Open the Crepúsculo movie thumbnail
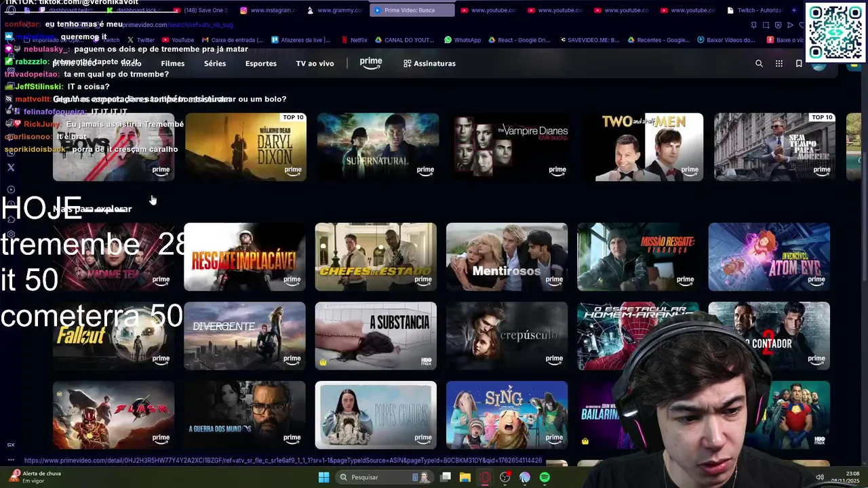Viewport: 868px width, 488px height. point(507,336)
